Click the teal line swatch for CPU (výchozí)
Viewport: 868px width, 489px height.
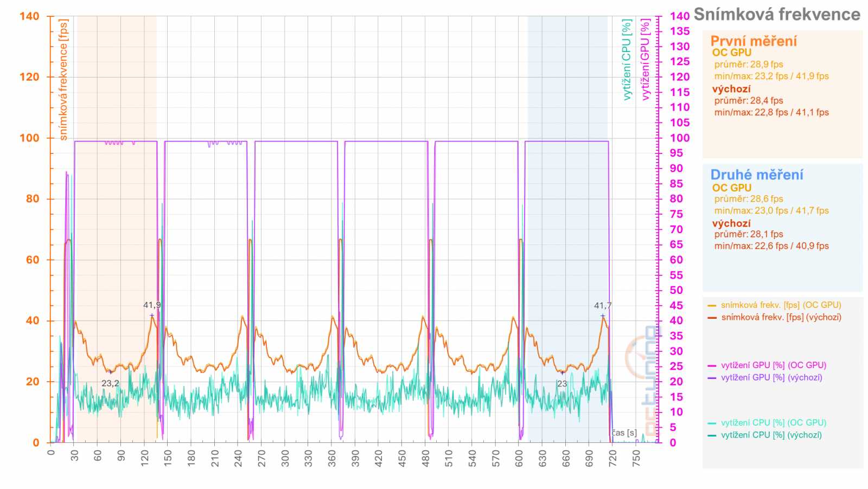click(712, 435)
